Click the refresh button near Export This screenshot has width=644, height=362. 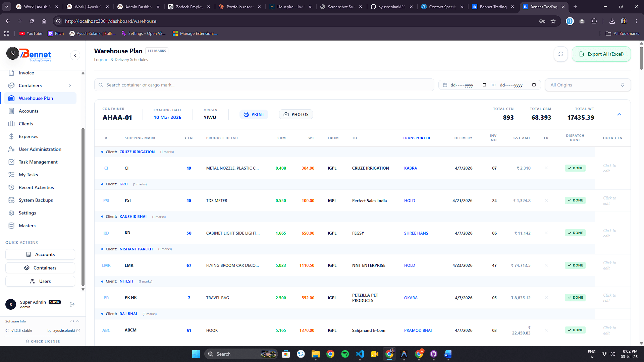pyautogui.click(x=561, y=54)
